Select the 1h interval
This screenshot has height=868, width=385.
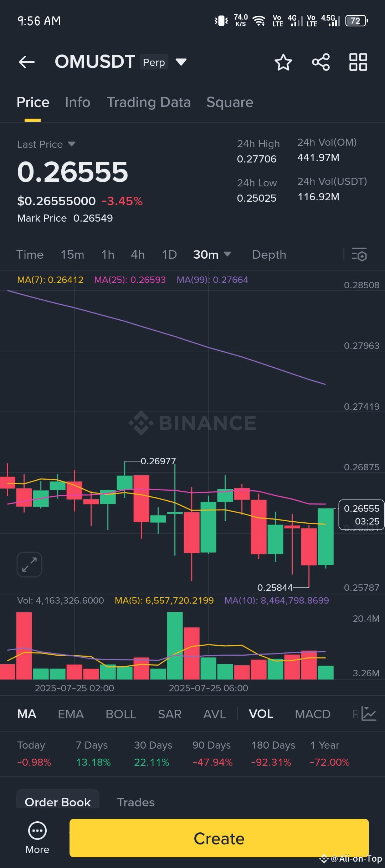[108, 254]
